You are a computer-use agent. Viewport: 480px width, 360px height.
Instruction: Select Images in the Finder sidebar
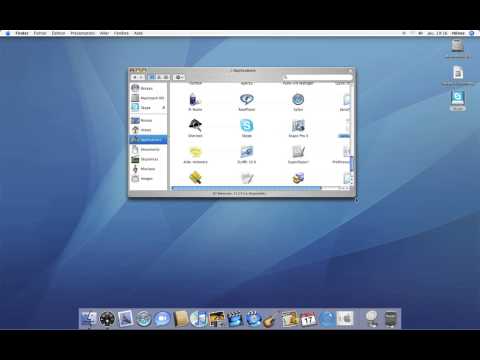point(148,178)
